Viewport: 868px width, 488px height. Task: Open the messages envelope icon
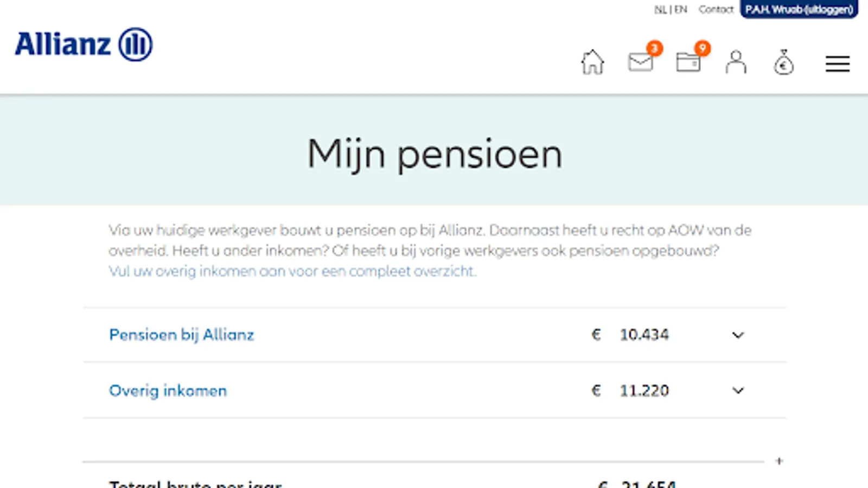(640, 62)
